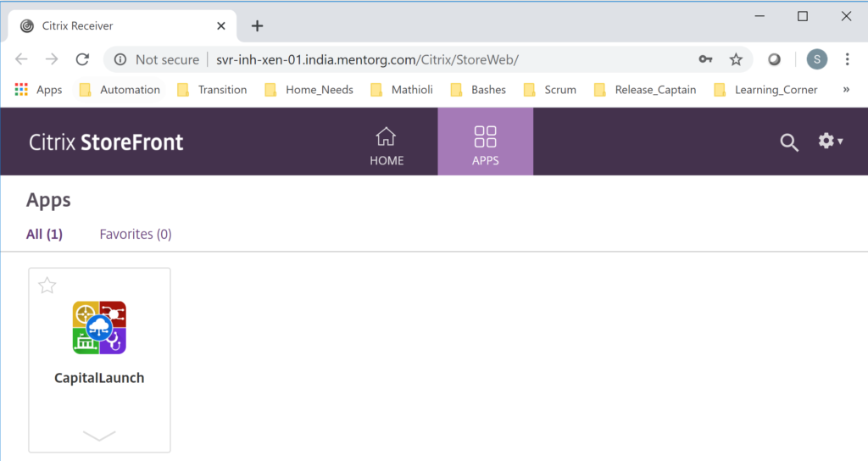This screenshot has width=868, height=461.
Task: Open the Automation bookmark folder
Action: [120, 90]
